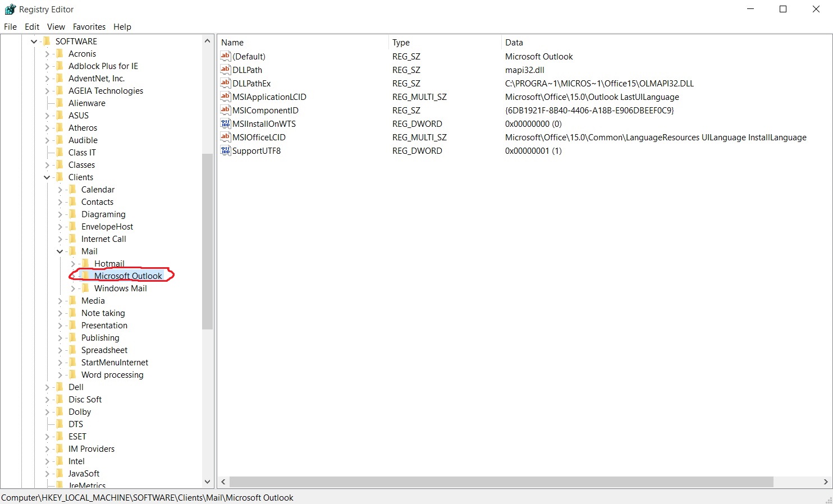Click the binary DWORD icon for MSIInstallOnWTS

coord(226,123)
